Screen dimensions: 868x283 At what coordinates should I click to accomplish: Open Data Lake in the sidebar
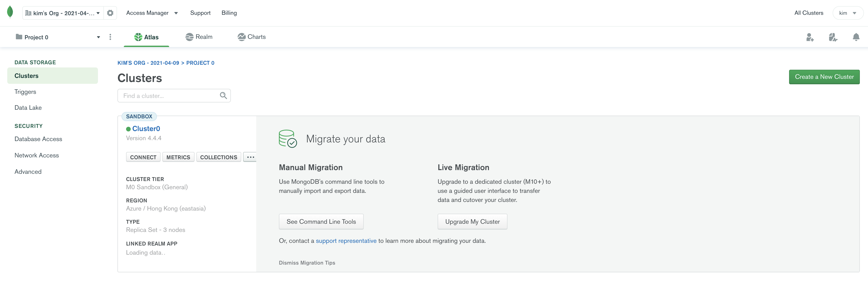(x=28, y=108)
